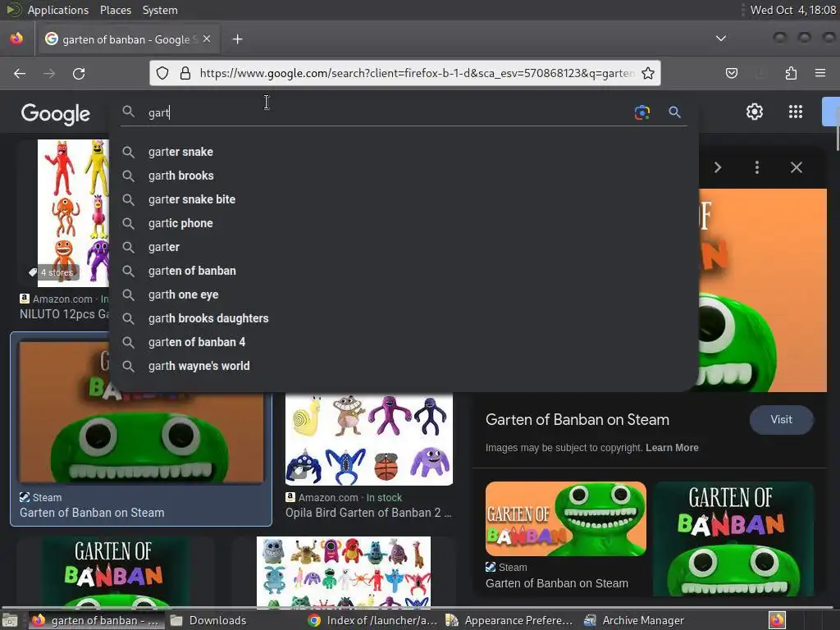840x630 pixels.
Task: Switch to Chrome 'Index of /launcher' window
Action: pyautogui.click(x=373, y=620)
